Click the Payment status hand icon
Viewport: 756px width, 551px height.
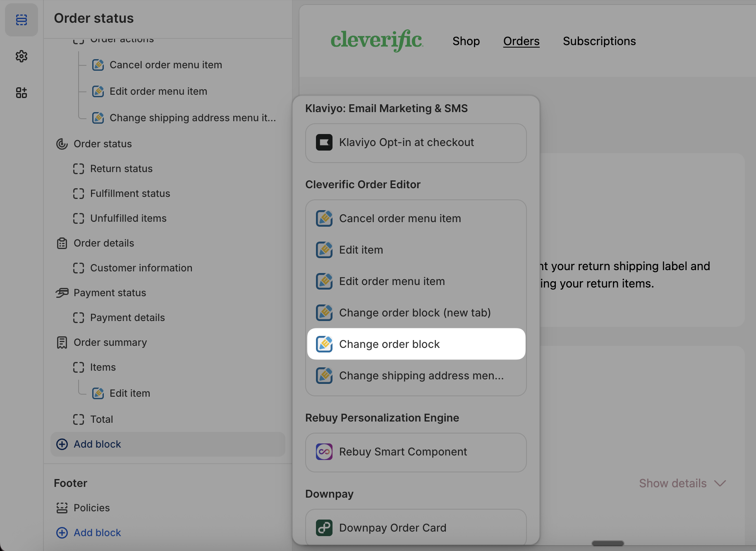click(x=62, y=293)
